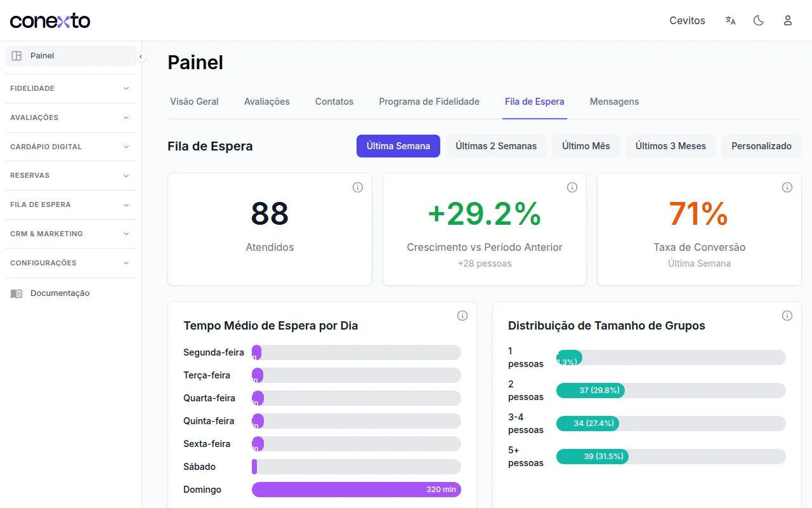Collapse the sidebar with arrow button
812x508 pixels.
point(141,57)
